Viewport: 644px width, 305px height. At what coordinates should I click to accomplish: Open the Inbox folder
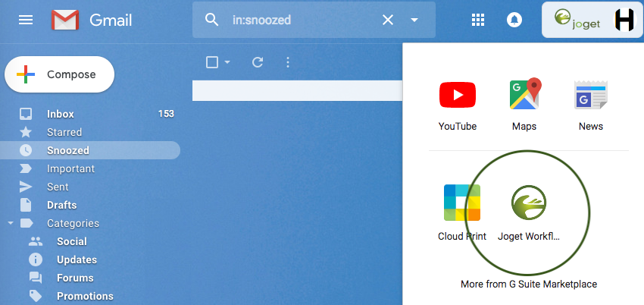coord(61,114)
